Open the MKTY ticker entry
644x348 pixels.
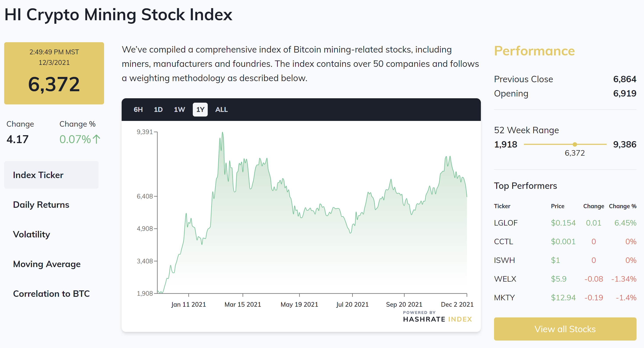(x=504, y=298)
